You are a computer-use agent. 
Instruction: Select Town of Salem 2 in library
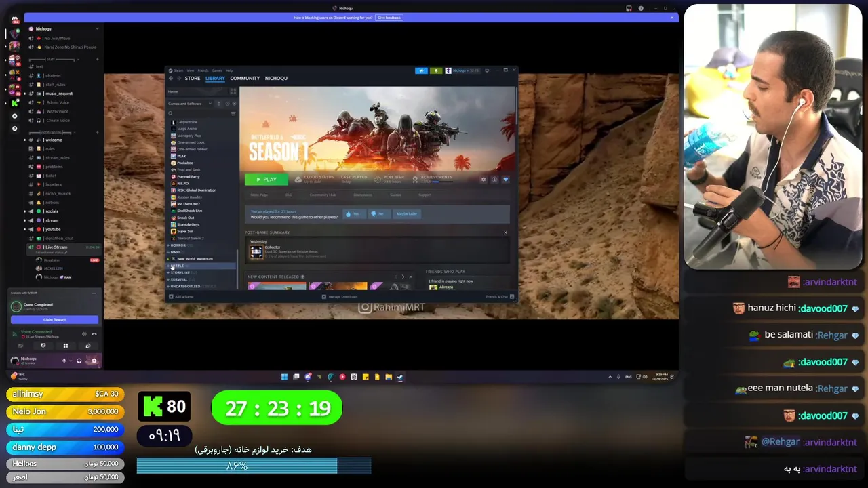(190, 238)
